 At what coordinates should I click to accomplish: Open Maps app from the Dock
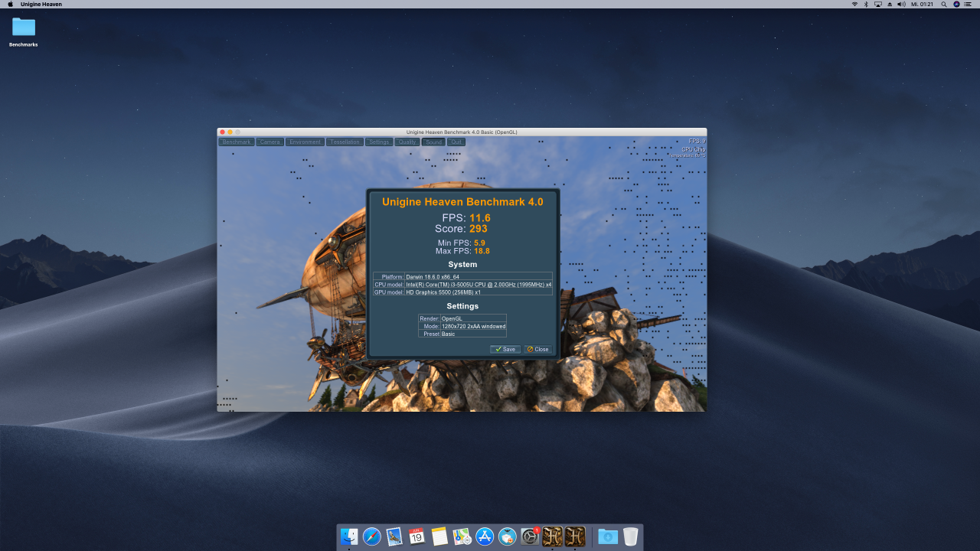[x=462, y=536]
